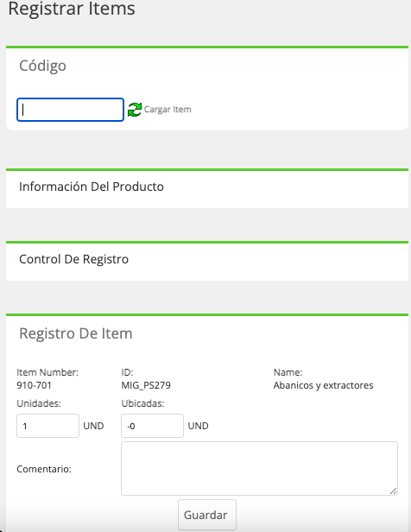The height and width of the screenshot is (532, 411).
Task: Save the item with Guardar button
Action: pyautogui.click(x=207, y=515)
